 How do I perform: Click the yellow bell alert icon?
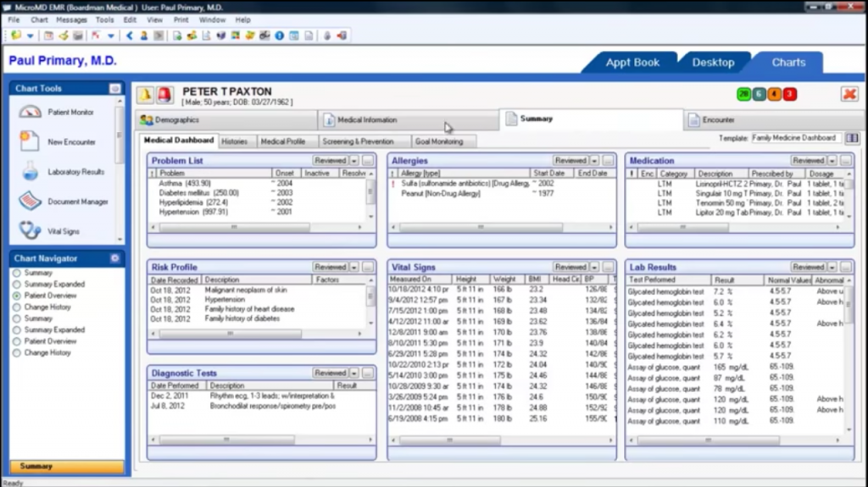click(x=146, y=94)
